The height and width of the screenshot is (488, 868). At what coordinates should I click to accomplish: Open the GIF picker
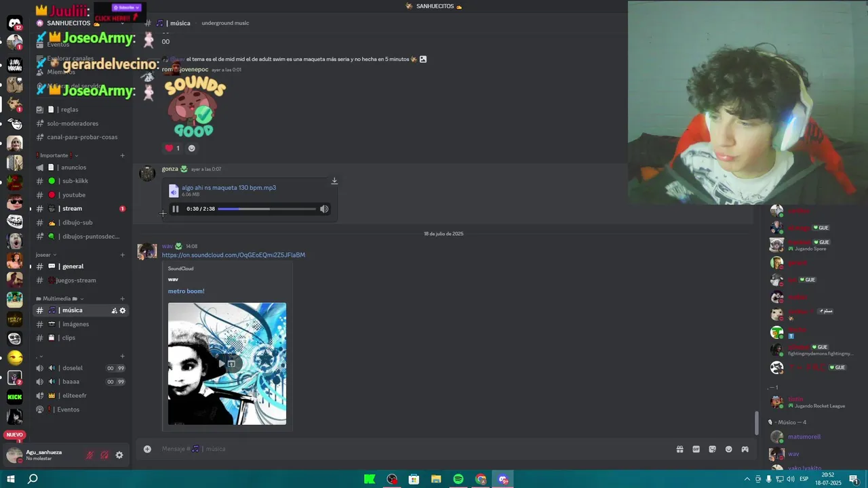tap(696, 449)
